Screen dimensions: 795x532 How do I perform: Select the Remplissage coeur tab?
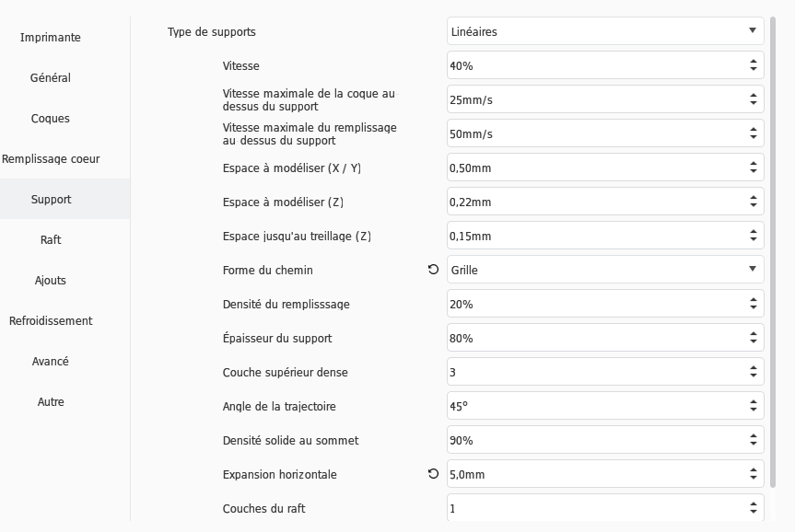coord(51,159)
